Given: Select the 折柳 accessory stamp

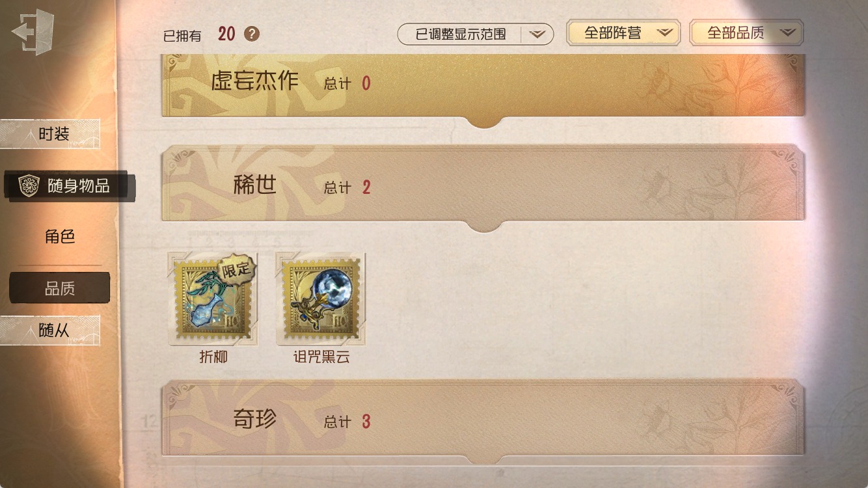Looking at the screenshot, I should pyautogui.click(x=213, y=299).
